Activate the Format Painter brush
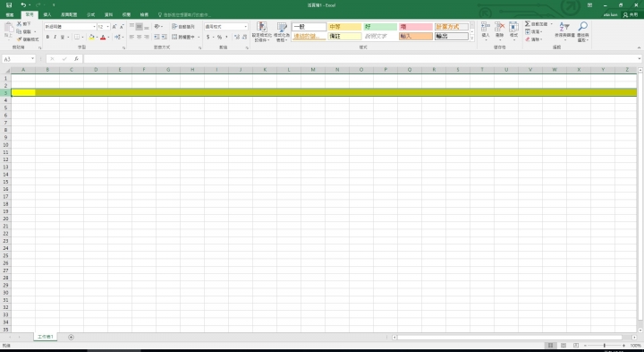This screenshot has width=644, height=352. tap(28, 39)
